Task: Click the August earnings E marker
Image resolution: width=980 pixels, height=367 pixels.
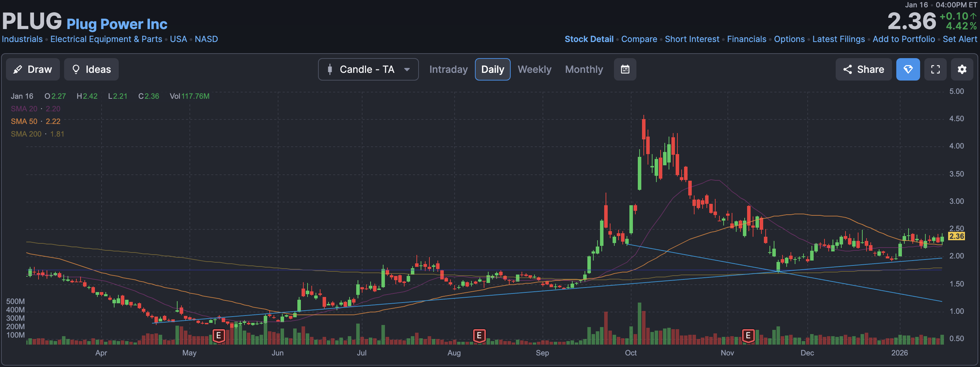Action: coord(479,335)
